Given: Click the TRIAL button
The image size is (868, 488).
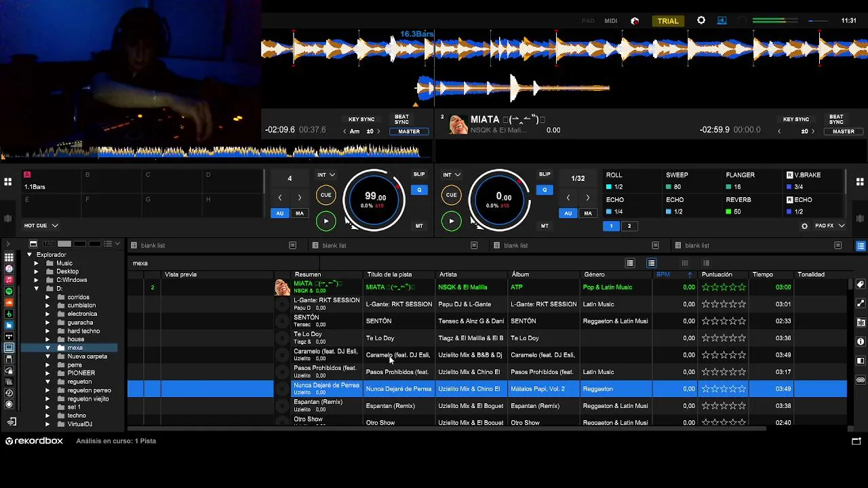Looking at the screenshot, I should click(x=667, y=21).
